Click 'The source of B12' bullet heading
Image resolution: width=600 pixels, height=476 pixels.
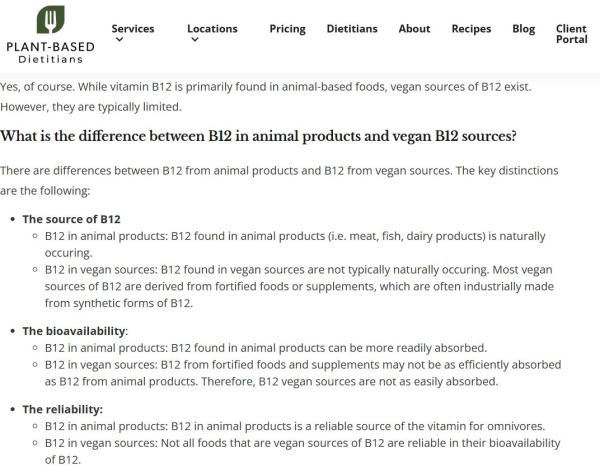(x=71, y=219)
